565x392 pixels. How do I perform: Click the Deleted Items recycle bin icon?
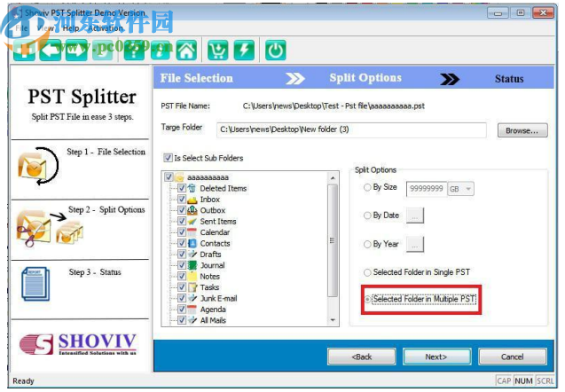coord(192,188)
